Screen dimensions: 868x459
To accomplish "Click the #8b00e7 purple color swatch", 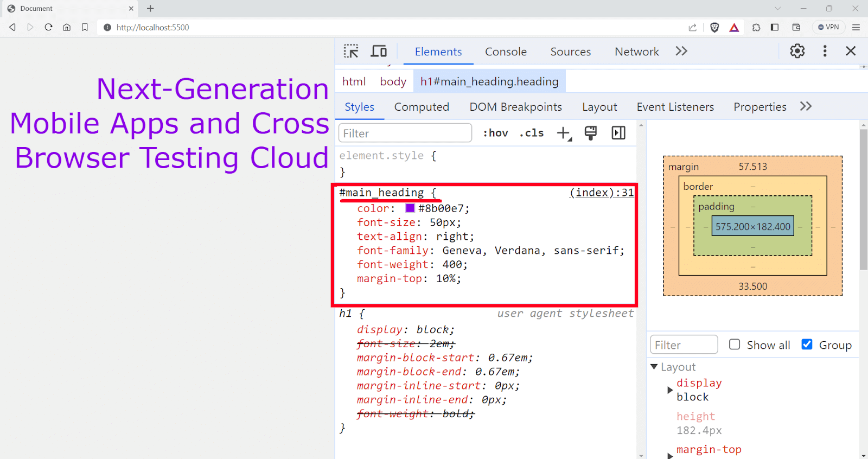I will coord(410,208).
